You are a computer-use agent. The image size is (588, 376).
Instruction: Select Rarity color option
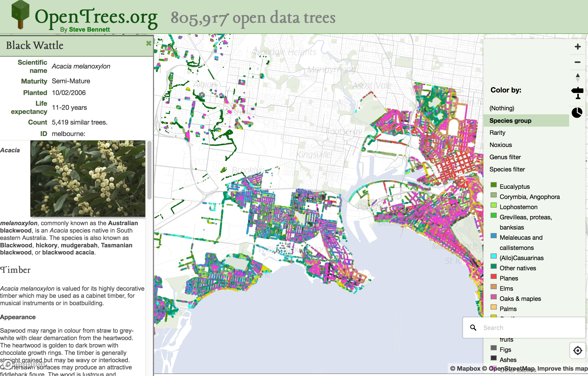click(497, 133)
